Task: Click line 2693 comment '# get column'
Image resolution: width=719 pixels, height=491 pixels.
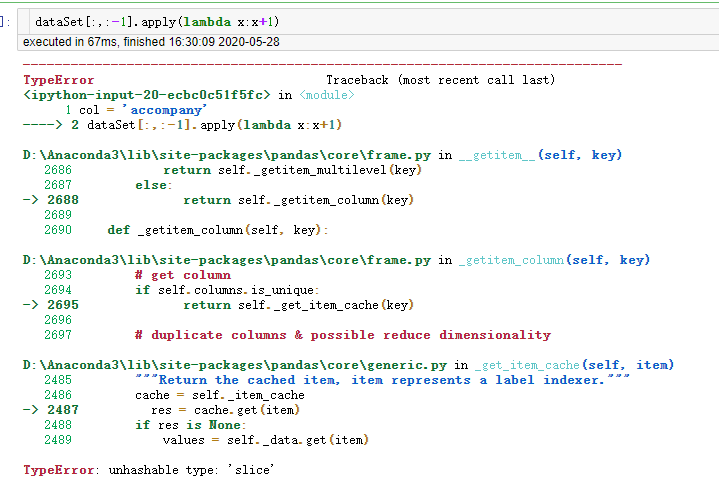Action: (138, 275)
